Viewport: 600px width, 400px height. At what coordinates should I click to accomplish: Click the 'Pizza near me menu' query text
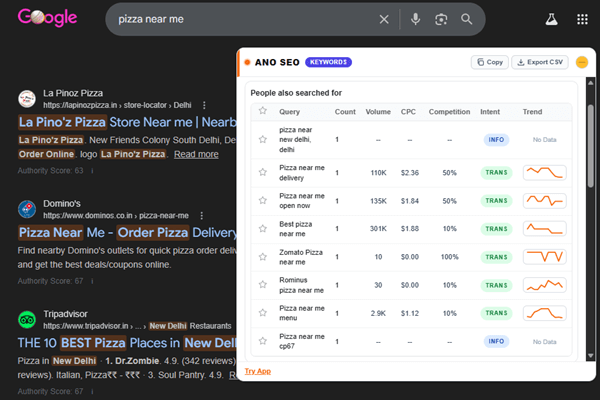[302, 313]
